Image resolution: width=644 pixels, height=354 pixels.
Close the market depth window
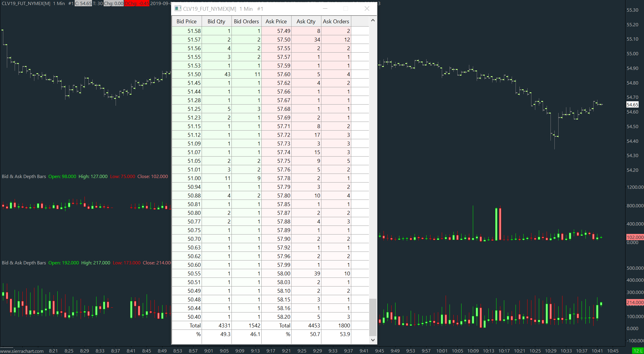click(x=367, y=9)
